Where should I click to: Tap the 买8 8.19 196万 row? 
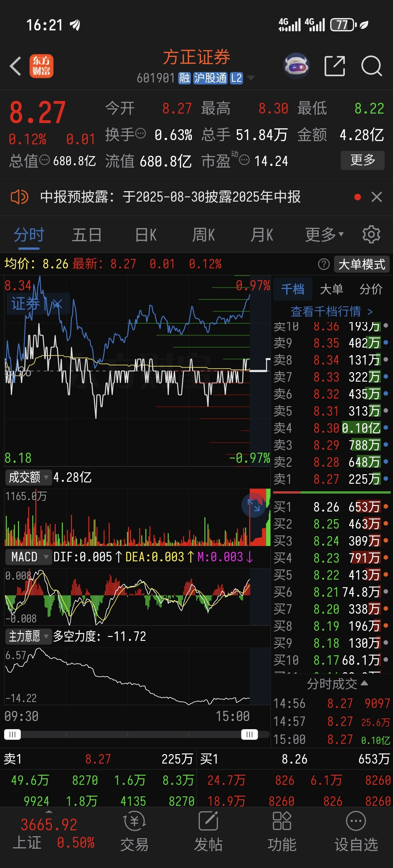tap(331, 626)
